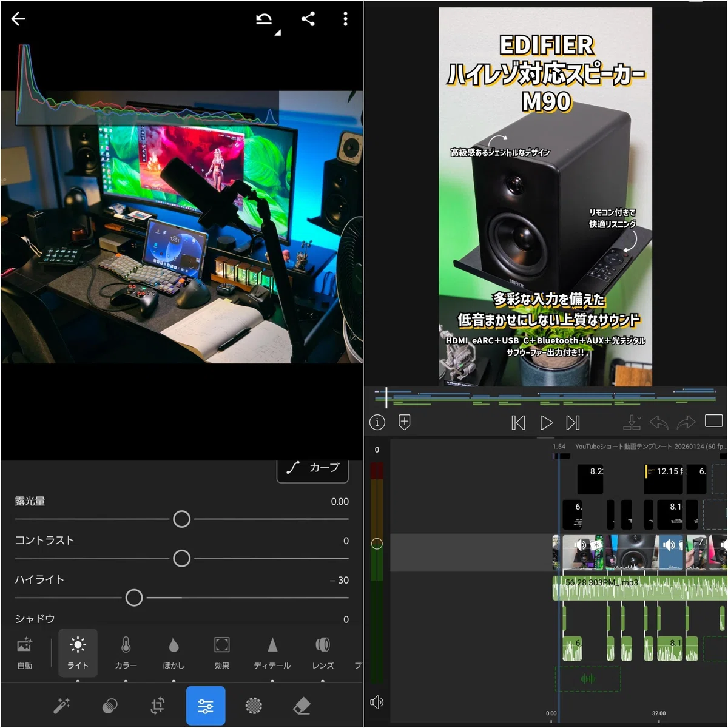
Task: Click the 1.54 playhead timecode
Action: pyautogui.click(x=559, y=447)
